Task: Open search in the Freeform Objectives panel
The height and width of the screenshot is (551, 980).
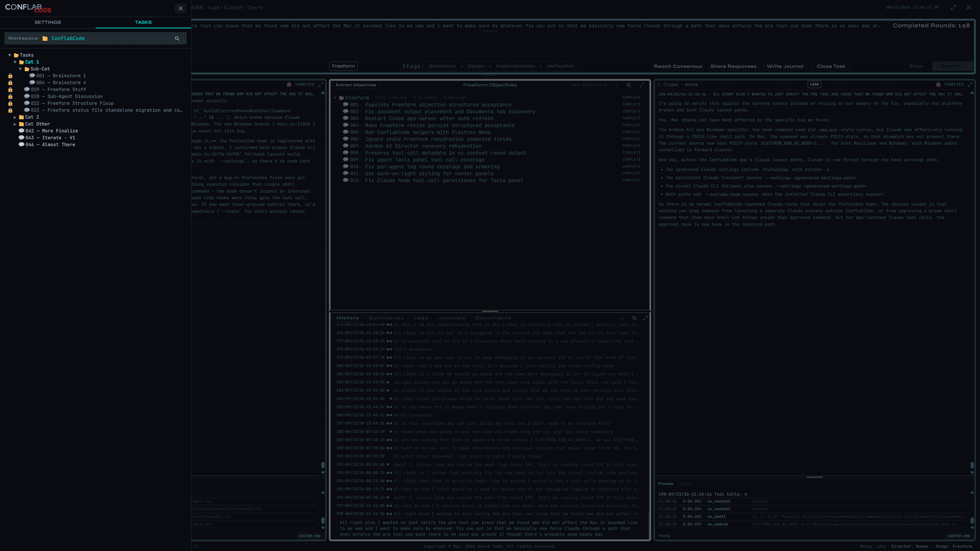Action: [x=629, y=85]
